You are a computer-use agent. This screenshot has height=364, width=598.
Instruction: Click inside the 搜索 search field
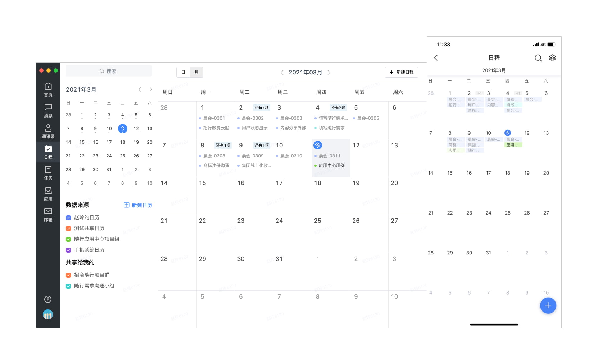click(x=109, y=71)
